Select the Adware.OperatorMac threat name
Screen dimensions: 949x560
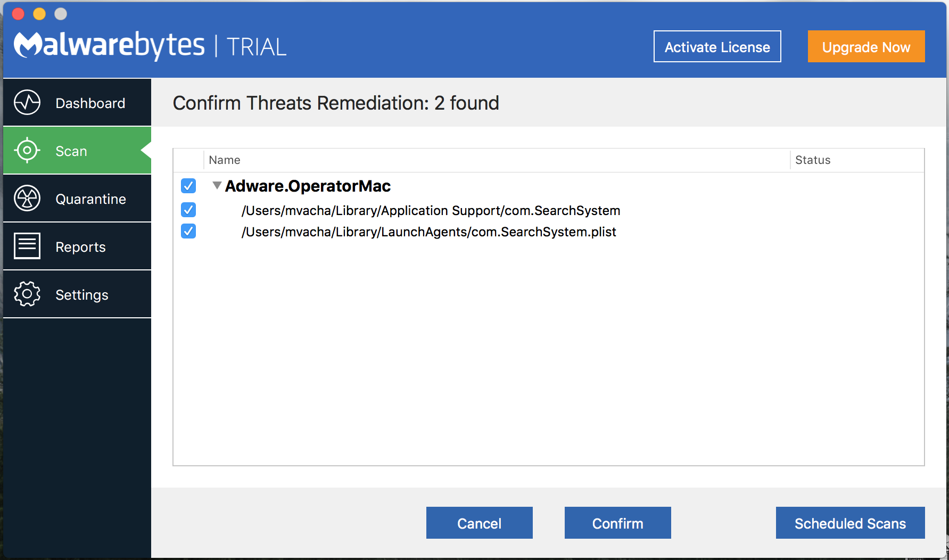coord(308,186)
